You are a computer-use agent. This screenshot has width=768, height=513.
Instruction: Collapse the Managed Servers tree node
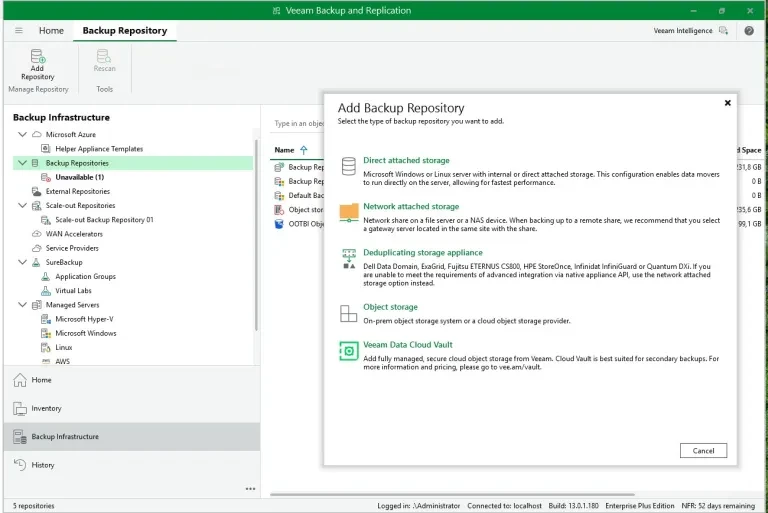coord(22,305)
